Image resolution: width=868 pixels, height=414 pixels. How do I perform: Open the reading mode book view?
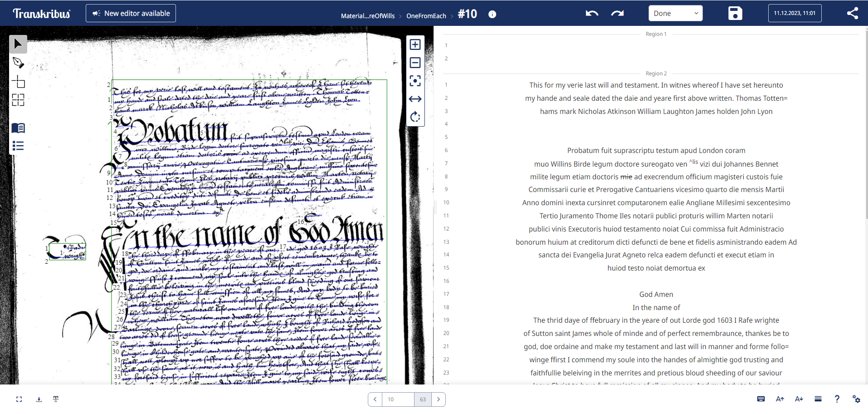[18, 128]
